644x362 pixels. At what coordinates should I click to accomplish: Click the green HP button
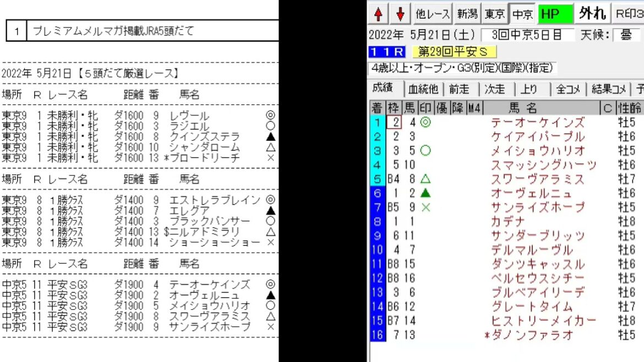(x=554, y=14)
